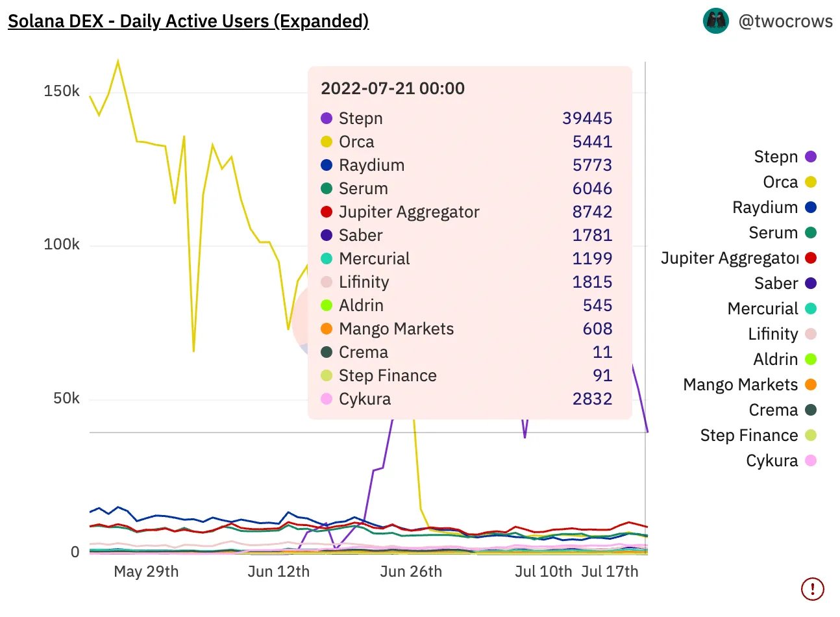Click the yellow-green Step Finance legend dot

click(x=811, y=435)
